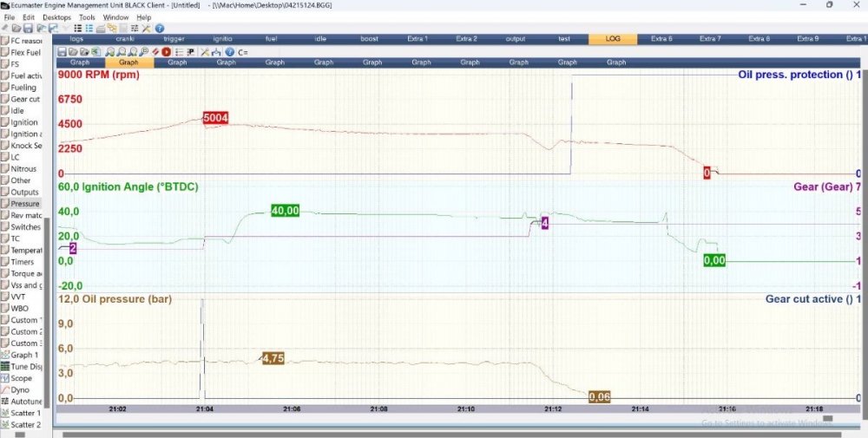Switch to the boost desktop tab

[369, 39]
